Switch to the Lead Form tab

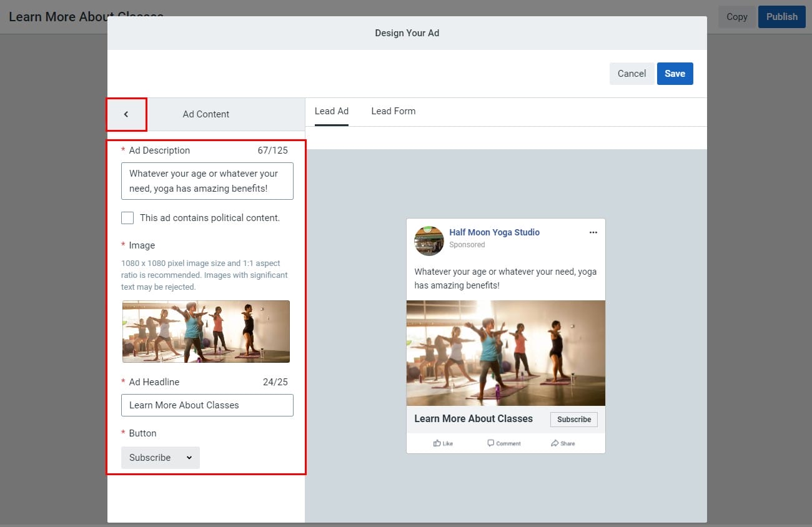(393, 111)
